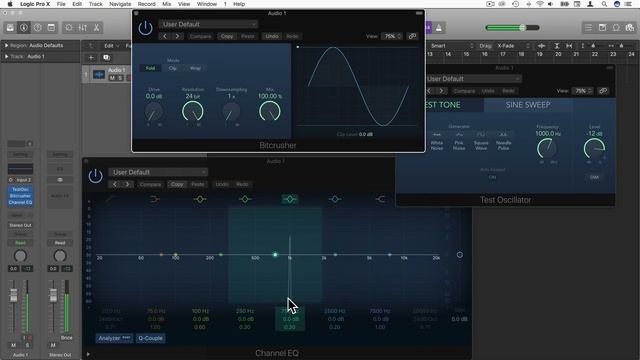This screenshot has height=360, width=640.
Task: Open Smart Controls icon
Action: pyautogui.click(x=69, y=28)
